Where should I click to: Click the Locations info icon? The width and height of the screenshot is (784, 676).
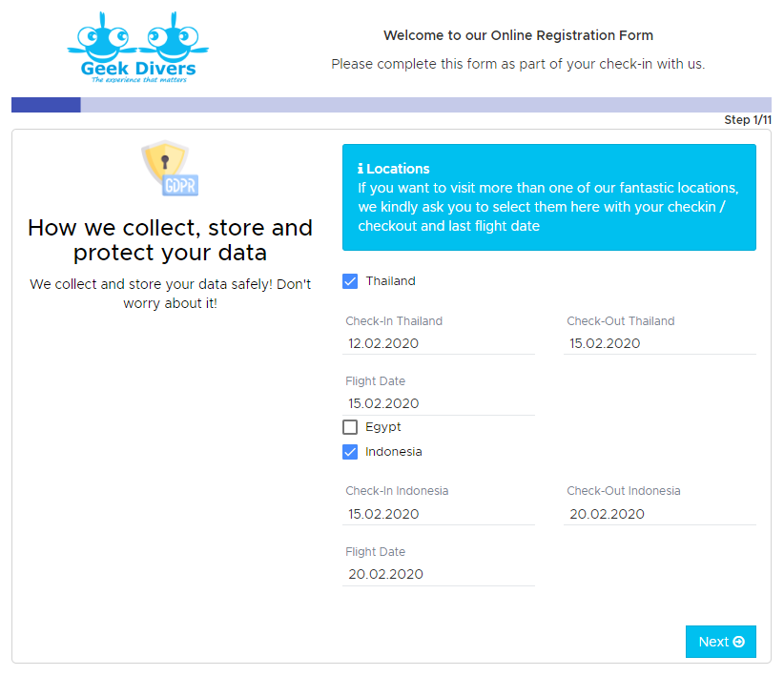(361, 169)
